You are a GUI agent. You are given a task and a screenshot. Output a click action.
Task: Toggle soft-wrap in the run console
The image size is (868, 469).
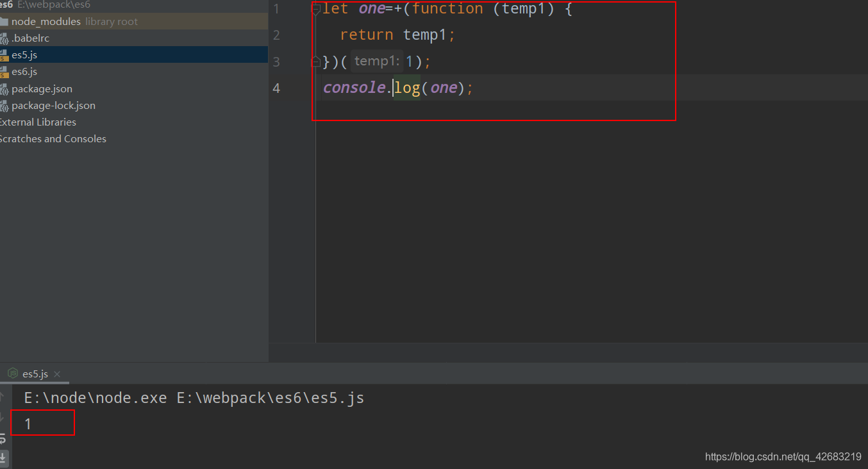[x=3, y=439]
